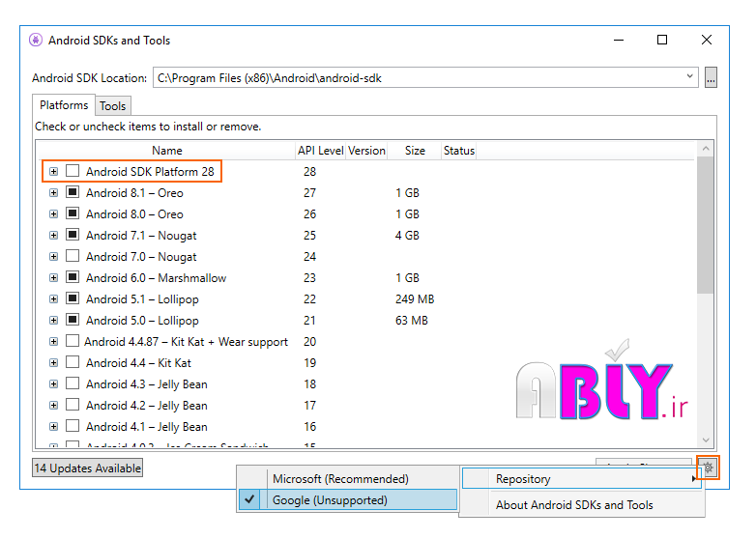Viewport: 756px width, 539px height.
Task: Check the Android SDK Platform 28 checkbox
Action: point(73,171)
